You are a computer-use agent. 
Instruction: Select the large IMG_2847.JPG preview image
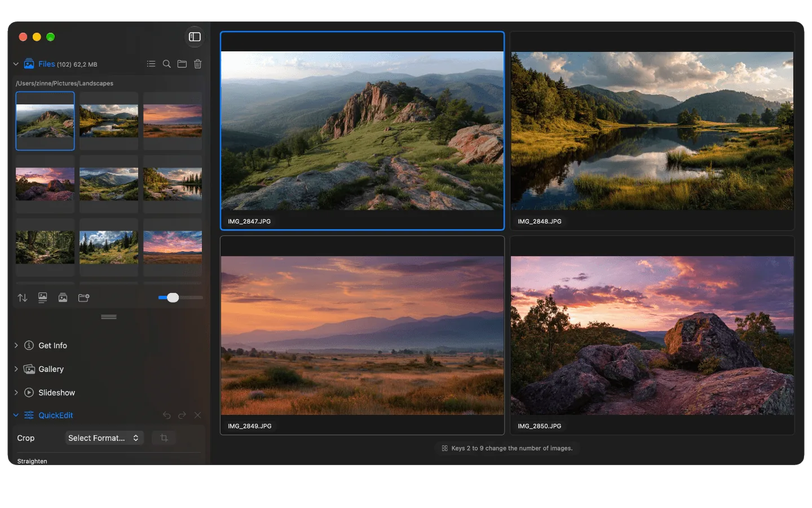[362, 131]
